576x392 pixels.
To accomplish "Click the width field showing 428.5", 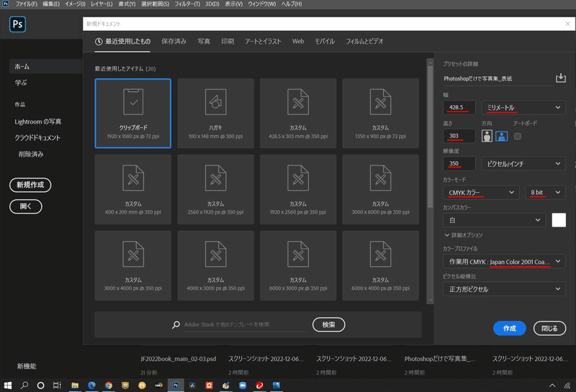I will click(x=459, y=108).
